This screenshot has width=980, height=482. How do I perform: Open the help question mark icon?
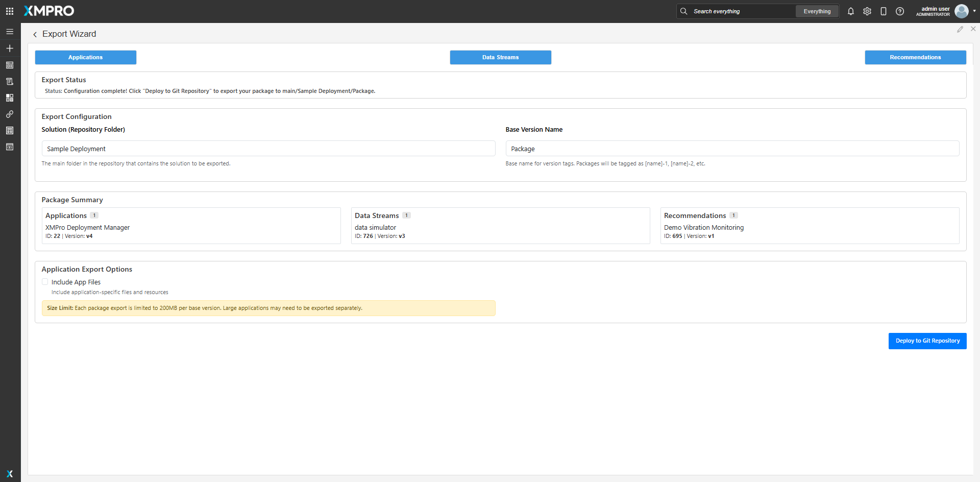(x=900, y=11)
